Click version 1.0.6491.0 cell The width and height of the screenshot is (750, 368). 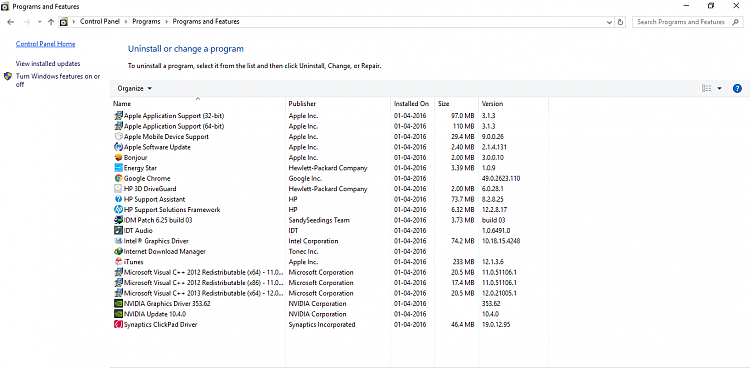(x=496, y=231)
